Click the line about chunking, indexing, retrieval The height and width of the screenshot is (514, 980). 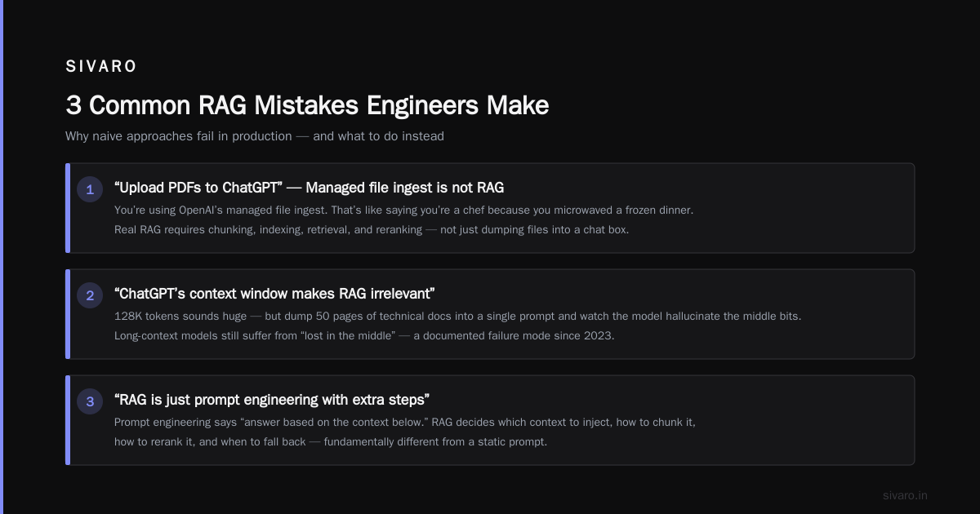pyautogui.click(x=372, y=229)
